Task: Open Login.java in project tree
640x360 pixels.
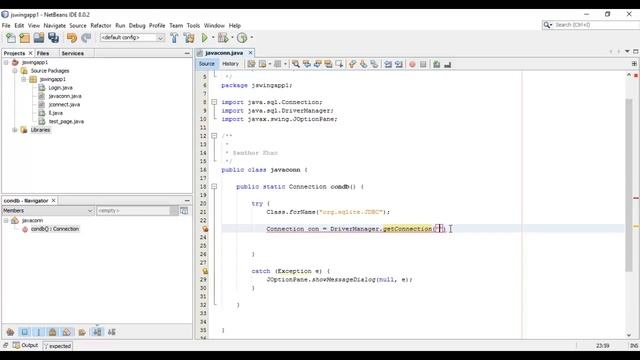Action: coord(60,88)
